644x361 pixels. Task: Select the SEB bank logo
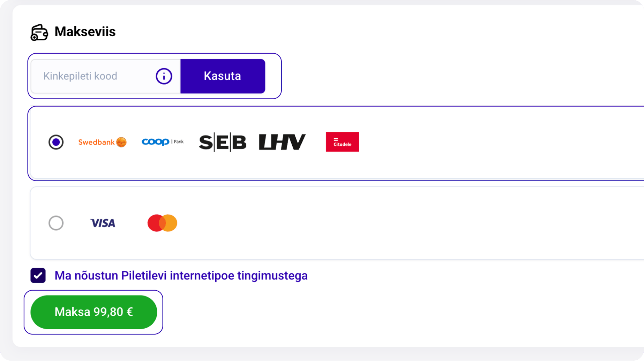[x=223, y=142]
